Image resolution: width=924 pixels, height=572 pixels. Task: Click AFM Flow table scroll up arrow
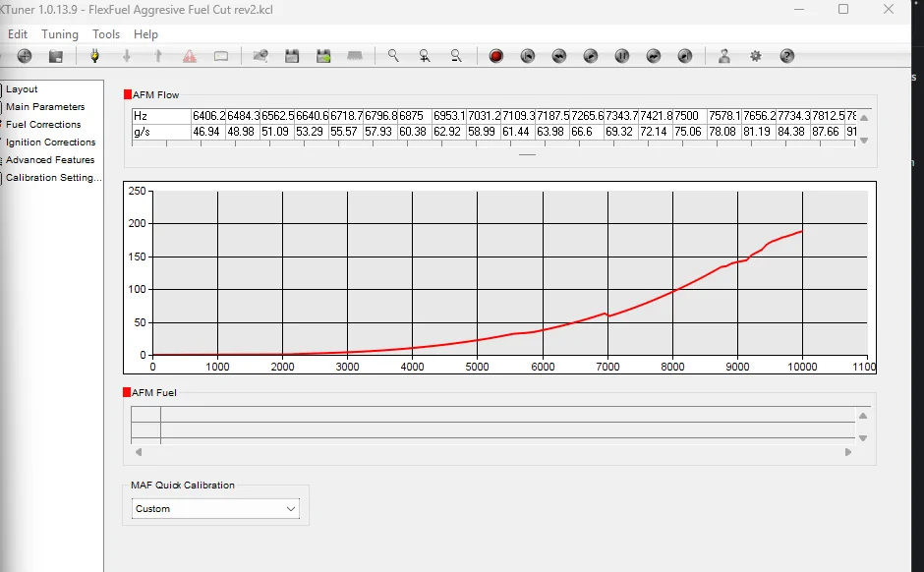(x=864, y=117)
